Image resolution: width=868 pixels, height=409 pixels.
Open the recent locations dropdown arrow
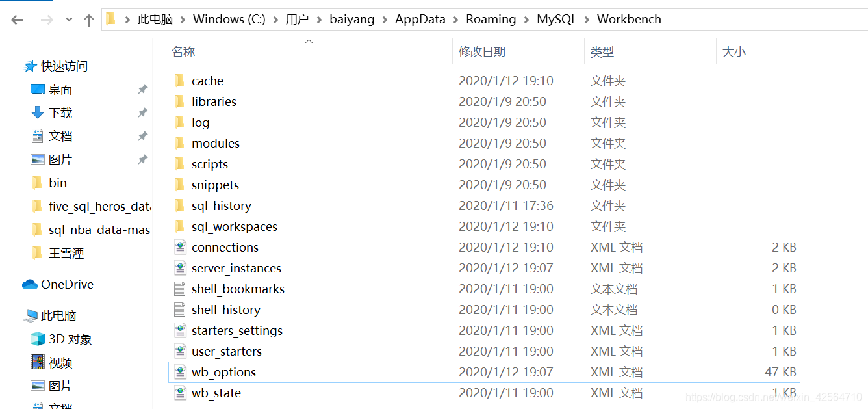pos(69,20)
